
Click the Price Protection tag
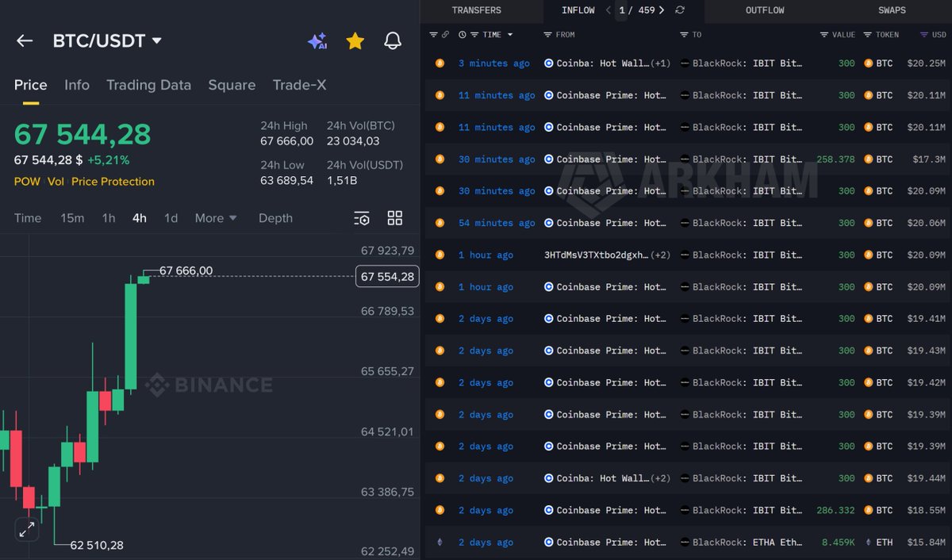pos(113,182)
